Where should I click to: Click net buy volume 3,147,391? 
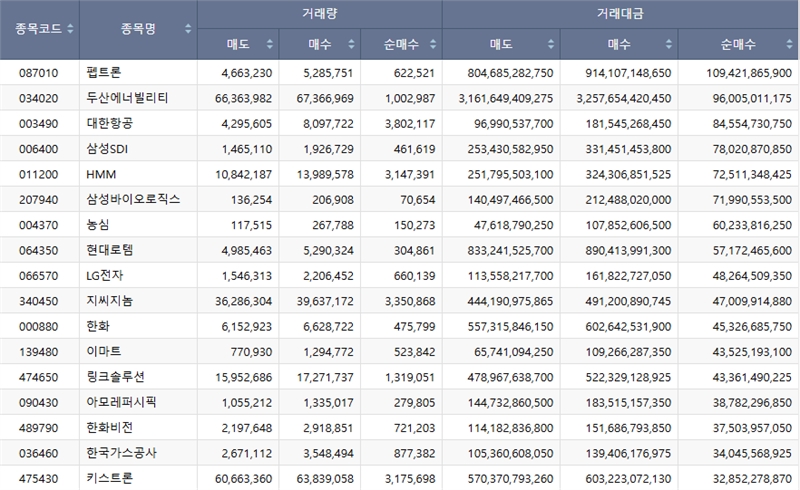(x=410, y=174)
